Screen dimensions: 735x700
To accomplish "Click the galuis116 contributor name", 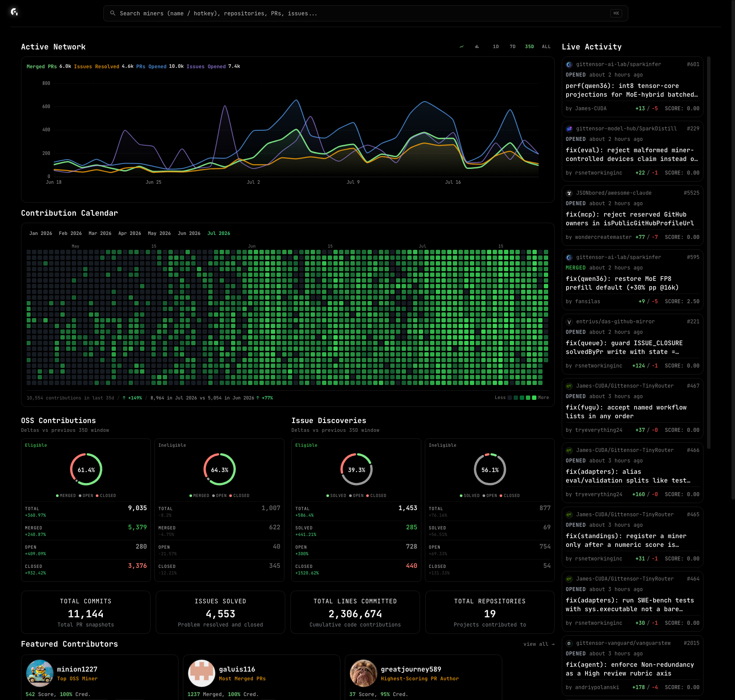I will point(237,669).
